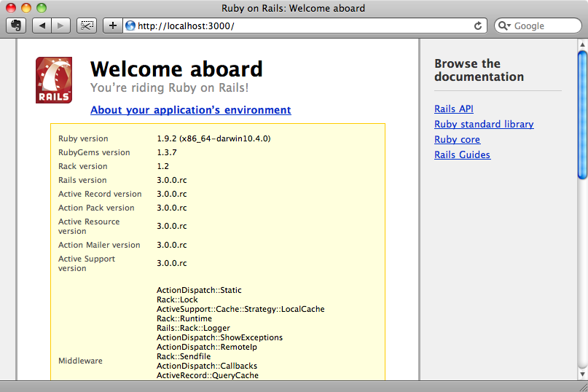This screenshot has height=392, width=588.
Task: Click the 'Action Pack version' label
Action: click(96, 208)
